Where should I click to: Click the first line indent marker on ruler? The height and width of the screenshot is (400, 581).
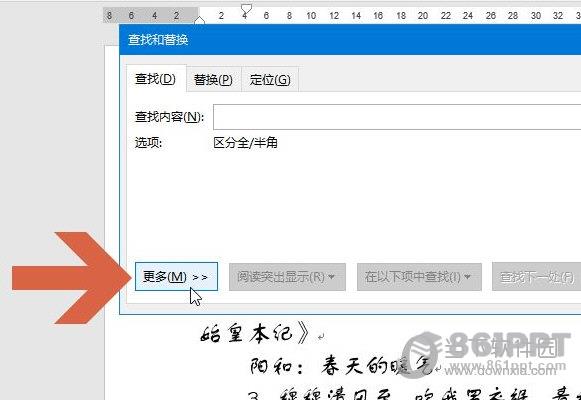tap(246, 9)
